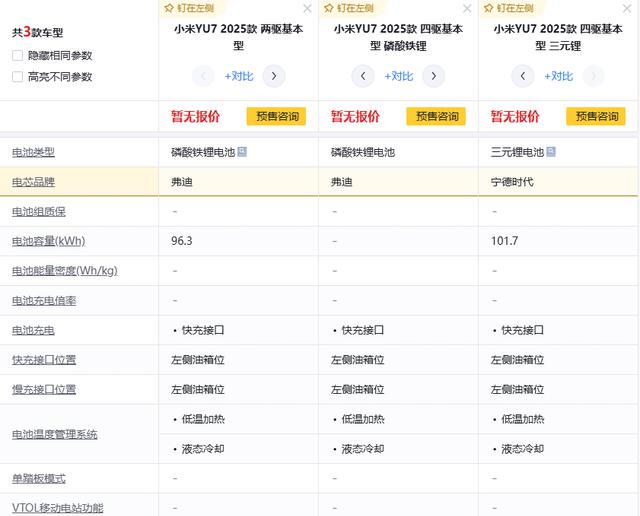The width and height of the screenshot is (640, 516).
Task: Open the info icon beside 三元锂电池
Action: click(x=551, y=152)
